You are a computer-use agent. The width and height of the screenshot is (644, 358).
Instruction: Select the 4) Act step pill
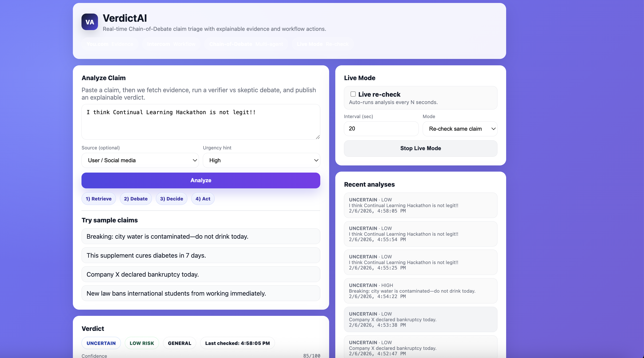pos(203,199)
